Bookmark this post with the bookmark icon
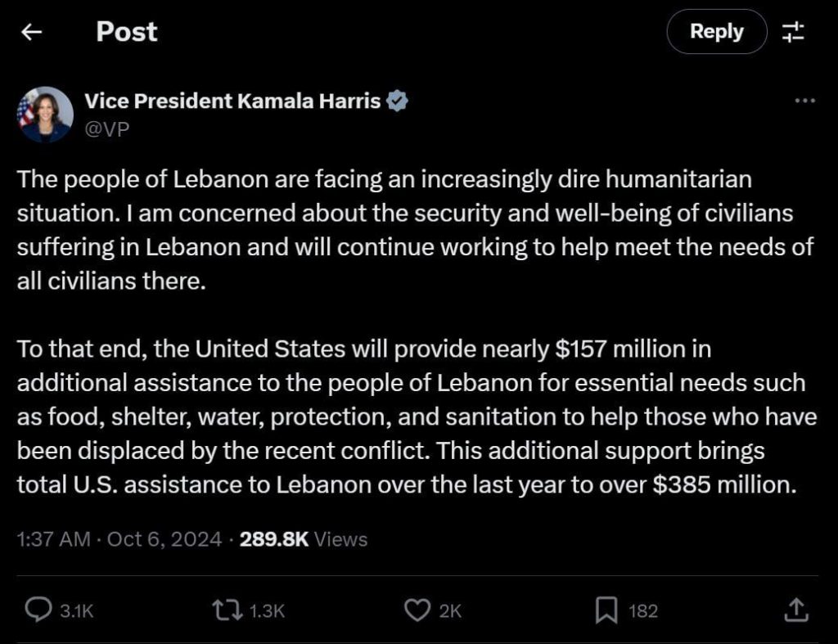 point(606,610)
